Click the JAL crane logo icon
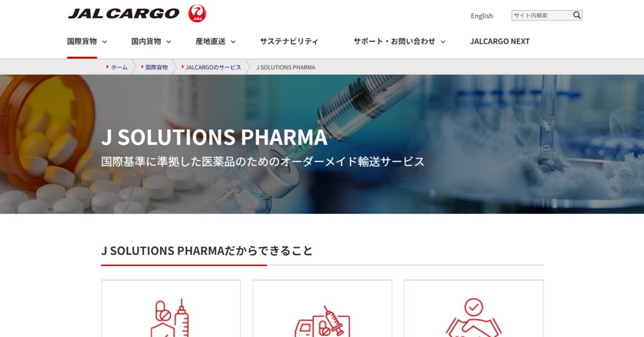The image size is (644, 337). click(x=197, y=14)
